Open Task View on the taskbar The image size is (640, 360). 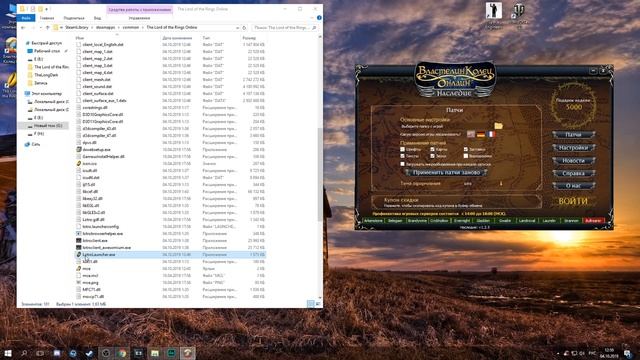tap(40, 353)
